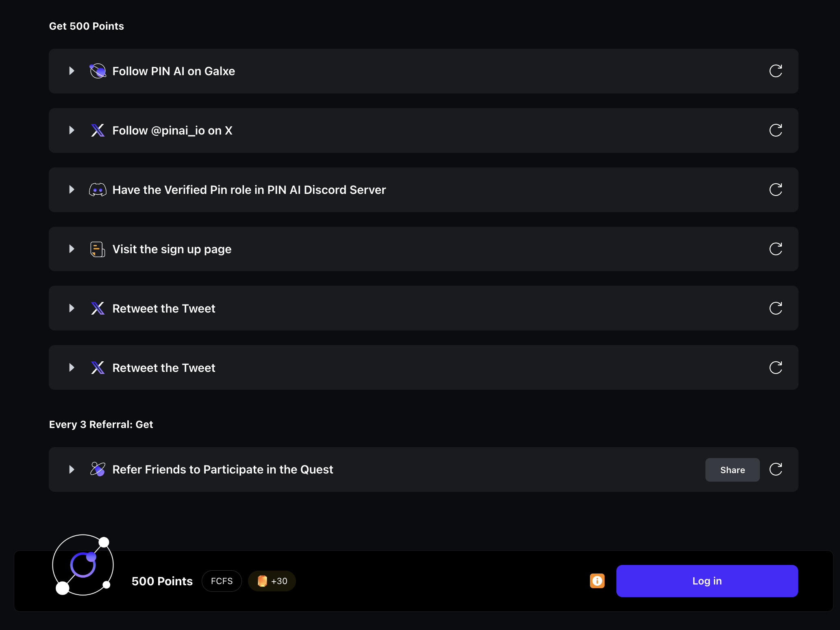Refresh the Follow @pinai_io on X task

coord(775,130)
